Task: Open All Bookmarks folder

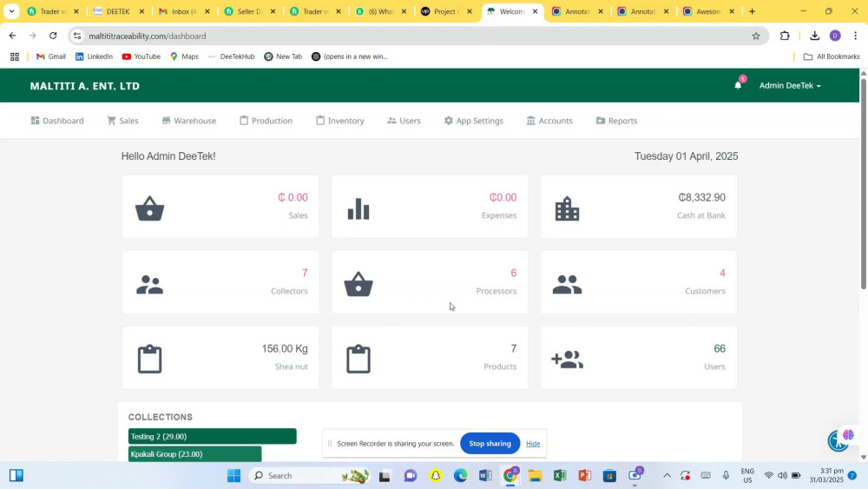Action: pos(831,56)
